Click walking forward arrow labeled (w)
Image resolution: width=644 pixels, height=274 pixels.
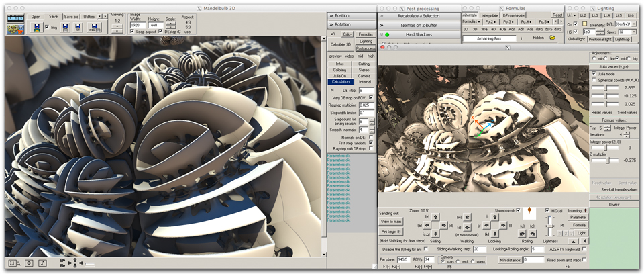(x=467, y=217)
